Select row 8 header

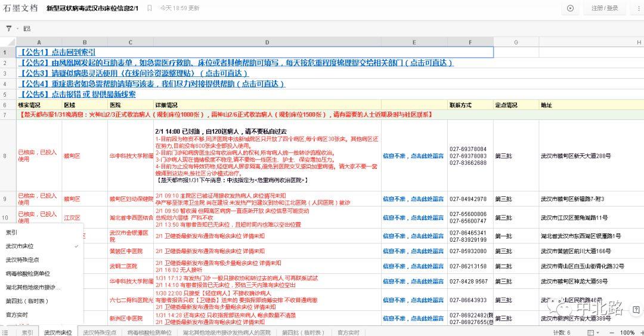coord(5,156)
